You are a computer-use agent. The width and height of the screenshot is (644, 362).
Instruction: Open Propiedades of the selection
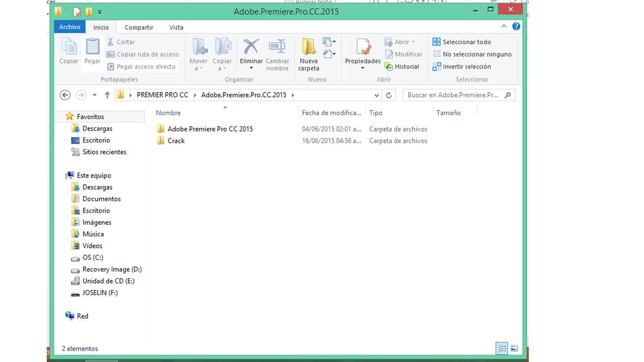point(362,54)
